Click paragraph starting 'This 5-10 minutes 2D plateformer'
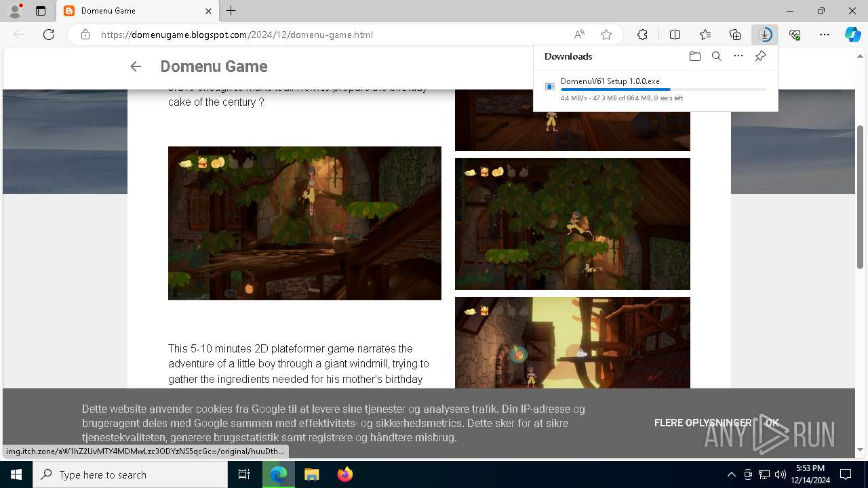 pyautogui.click(x=299, y=364)
